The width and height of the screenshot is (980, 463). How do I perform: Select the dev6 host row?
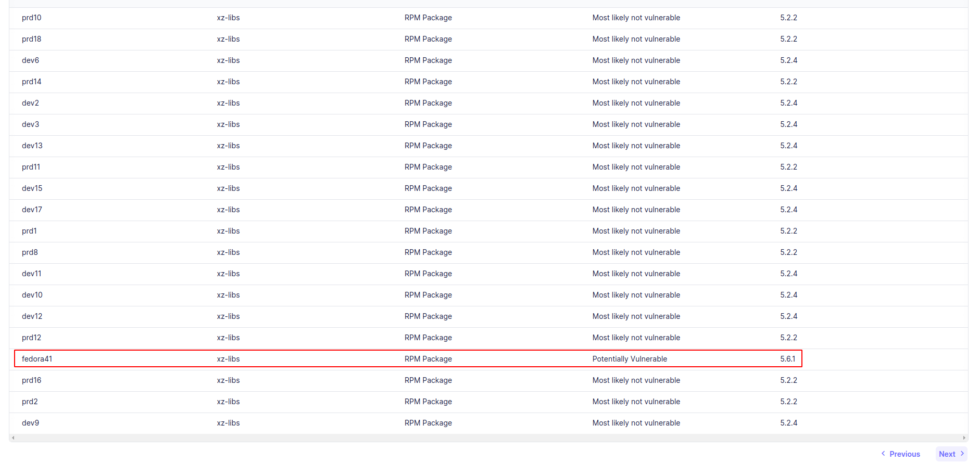point(31,60)
